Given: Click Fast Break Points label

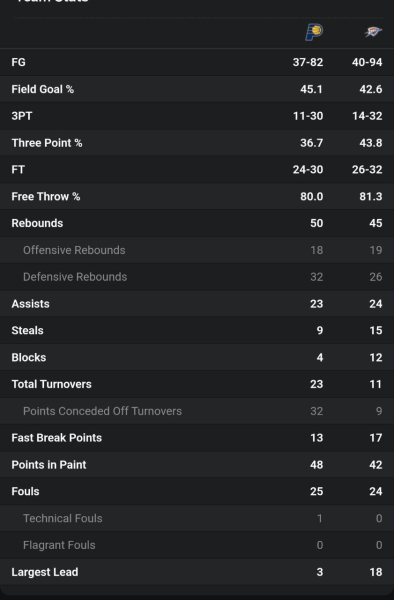Looking at the screenshot, I should coord(57,438).
